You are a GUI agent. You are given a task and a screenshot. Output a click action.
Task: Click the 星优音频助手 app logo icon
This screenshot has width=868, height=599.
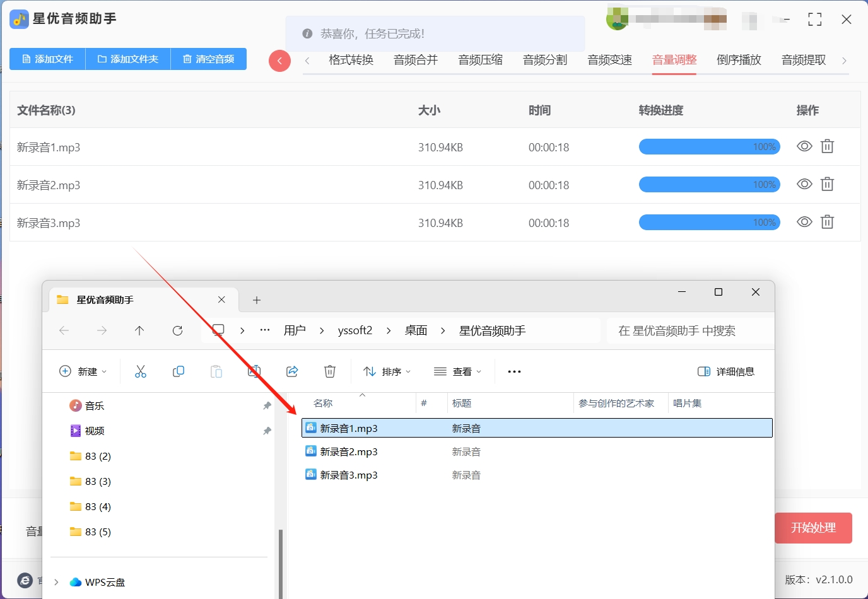(x=19, y=19)
